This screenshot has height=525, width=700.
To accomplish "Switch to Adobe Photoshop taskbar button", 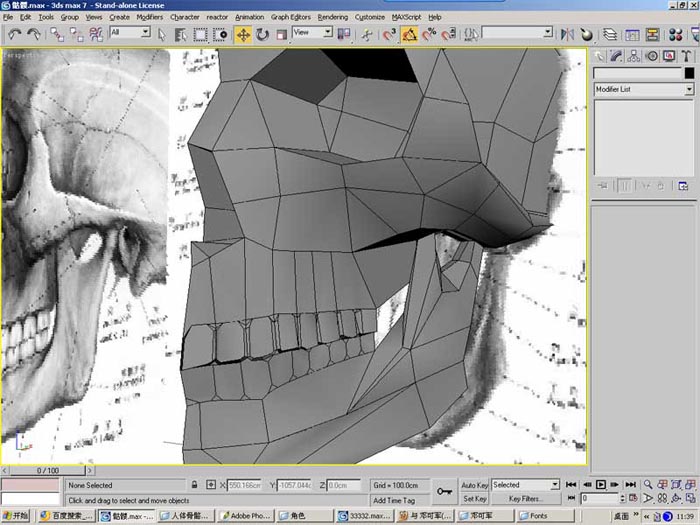I will click(x=246, y=516).
